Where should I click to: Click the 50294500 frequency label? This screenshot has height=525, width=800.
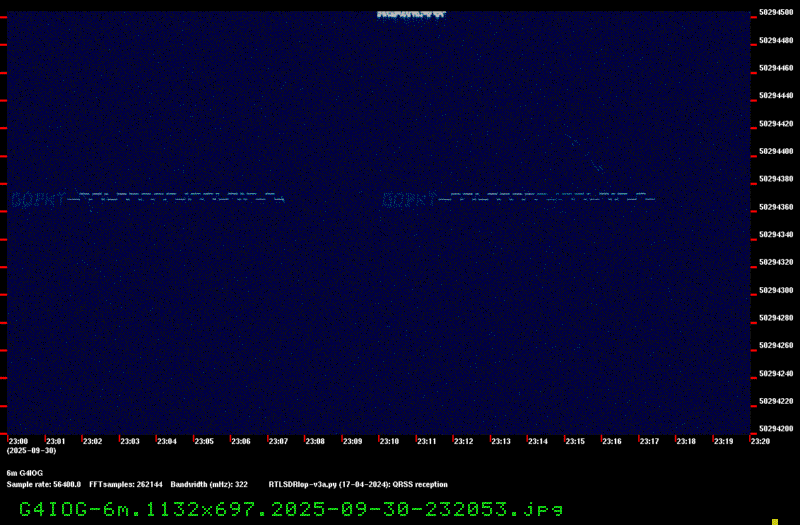(776, 12)
